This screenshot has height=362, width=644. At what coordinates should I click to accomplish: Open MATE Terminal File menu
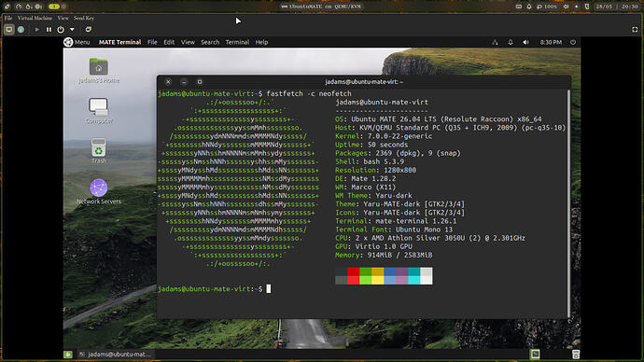point(152,42)
